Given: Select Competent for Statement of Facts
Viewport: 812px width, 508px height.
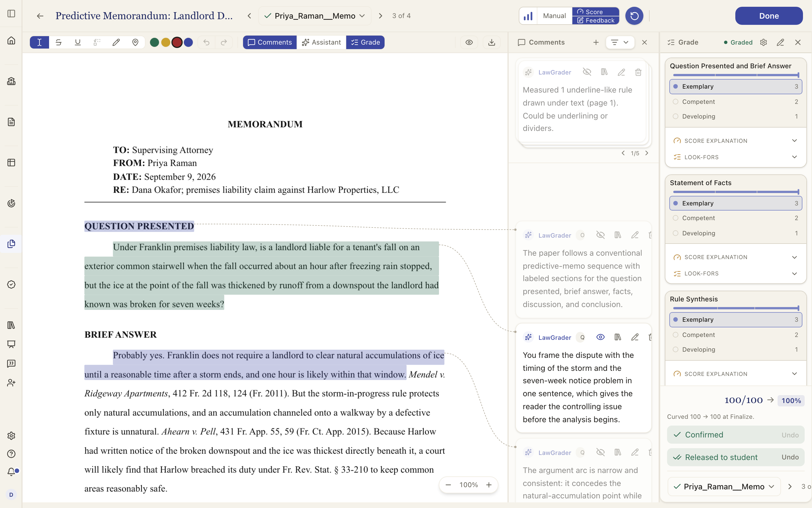Looking at the screenshot, I should [x=736, y=218].
